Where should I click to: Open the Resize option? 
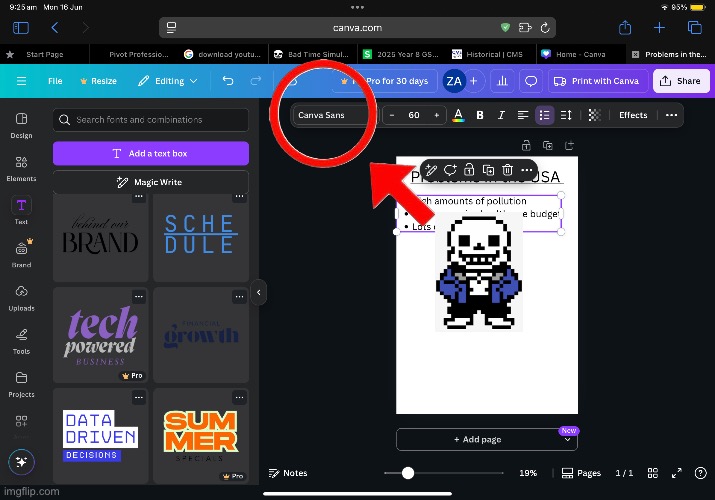(98, 81)
